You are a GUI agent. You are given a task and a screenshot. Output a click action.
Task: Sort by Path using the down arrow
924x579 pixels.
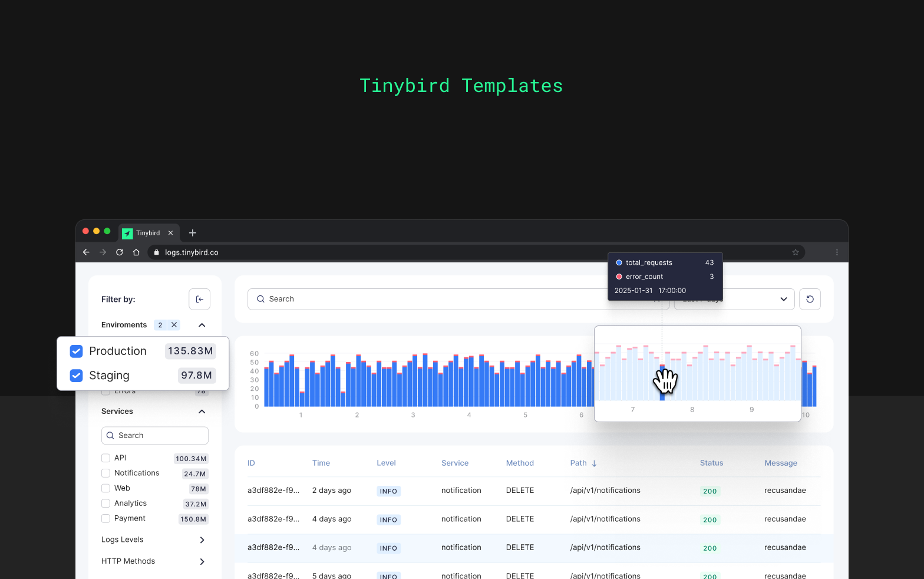pos(594,463)
